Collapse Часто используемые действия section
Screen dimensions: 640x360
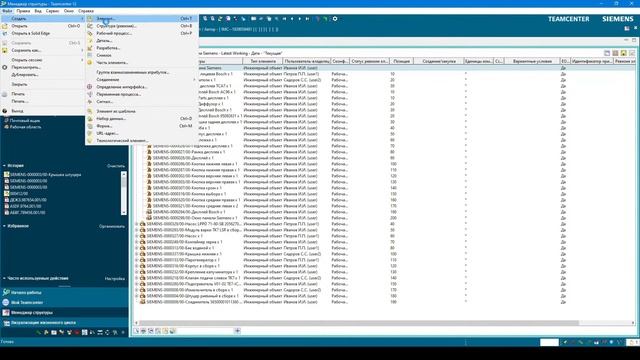click(4, 278)
